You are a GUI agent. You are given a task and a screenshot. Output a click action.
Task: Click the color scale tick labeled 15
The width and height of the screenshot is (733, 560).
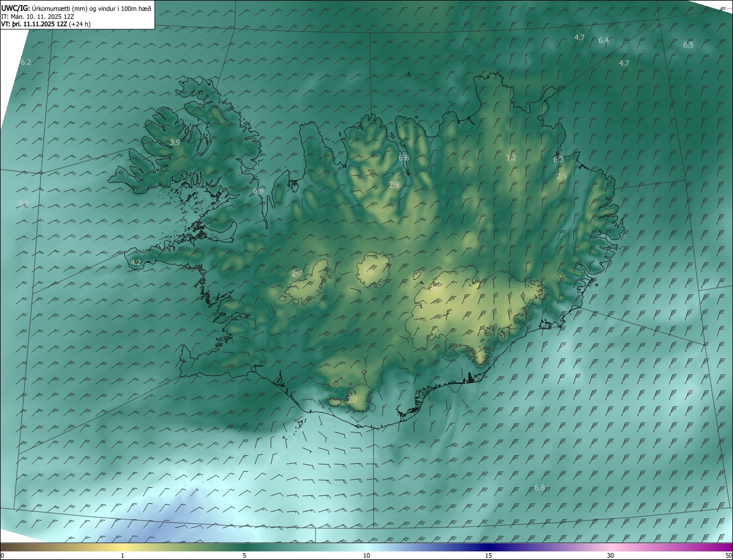pyautogui.click(x=488, y=555)
